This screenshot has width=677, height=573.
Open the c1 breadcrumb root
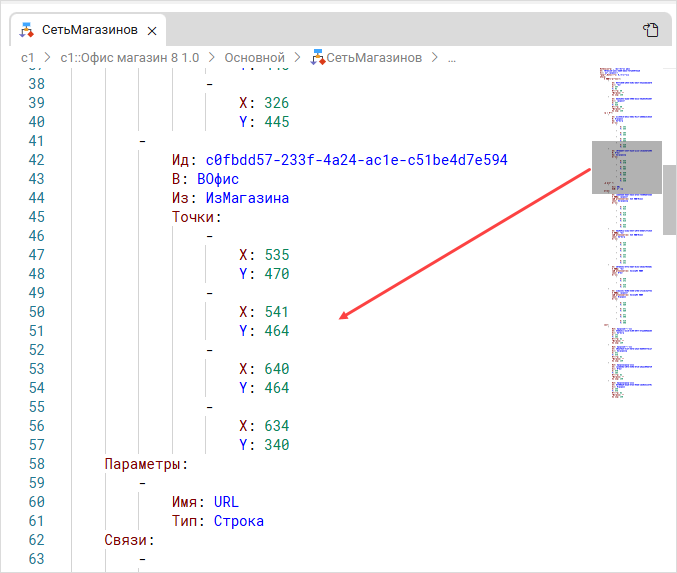[x=28, y=58]
